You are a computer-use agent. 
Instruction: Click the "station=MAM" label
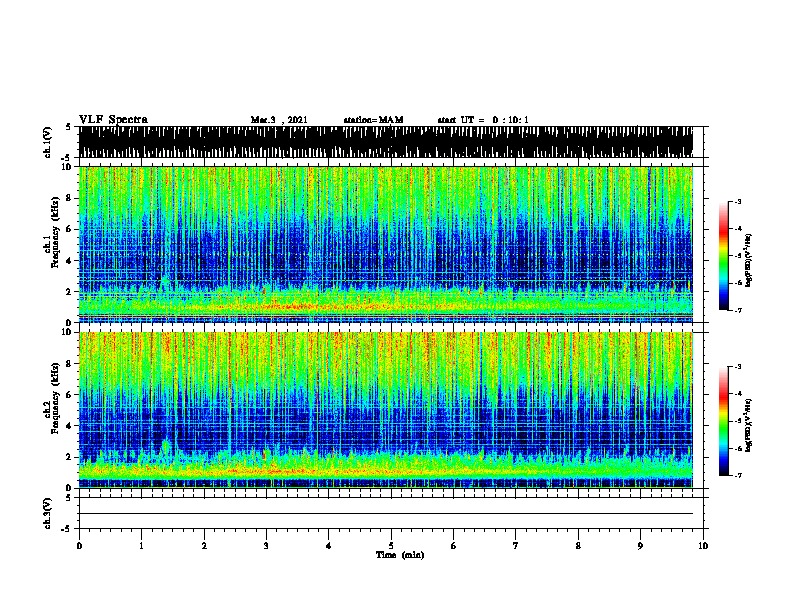point(373,120)
